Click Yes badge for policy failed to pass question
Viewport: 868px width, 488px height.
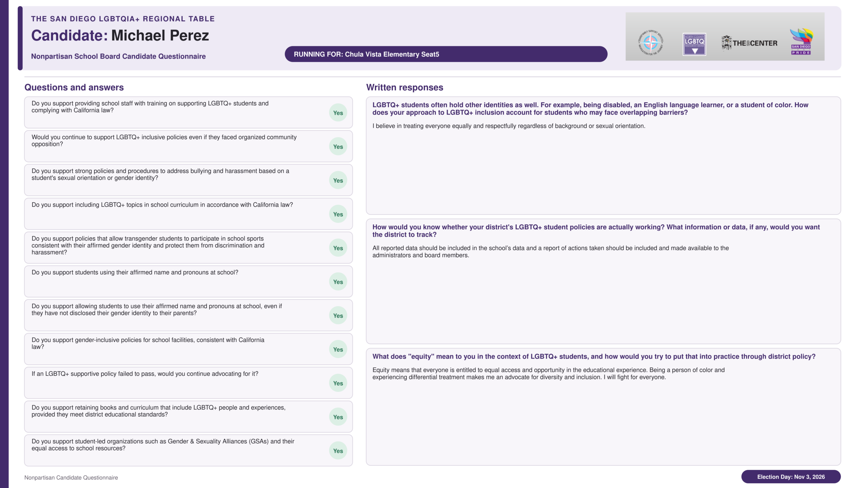coord(338,383)
